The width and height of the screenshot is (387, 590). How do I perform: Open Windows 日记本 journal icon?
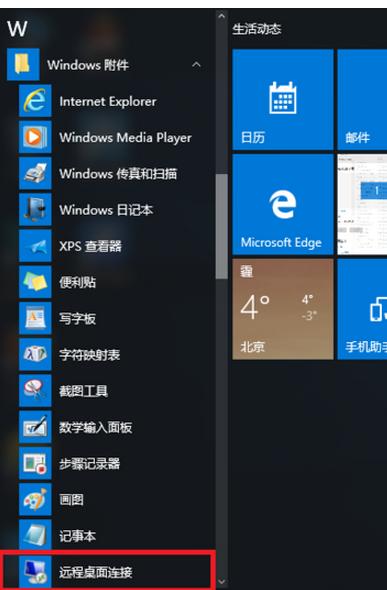pyautogui.click(x=35, y=210)
